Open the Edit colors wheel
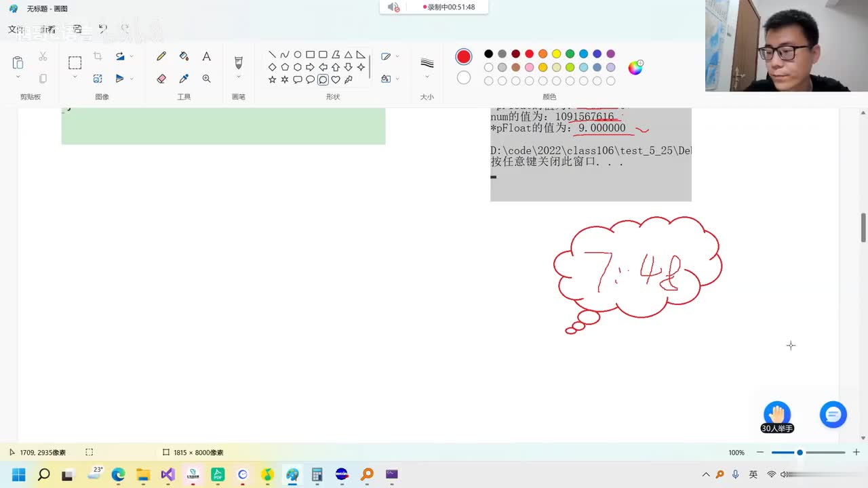This screenshot has width=868, height=488. pyautogui.click(x=635, y=67)
